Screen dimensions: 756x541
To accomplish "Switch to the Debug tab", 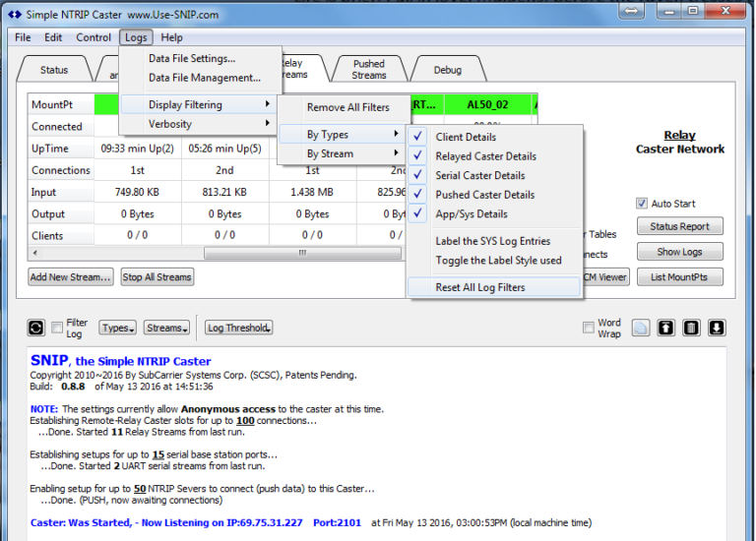I will coord(447,70).
